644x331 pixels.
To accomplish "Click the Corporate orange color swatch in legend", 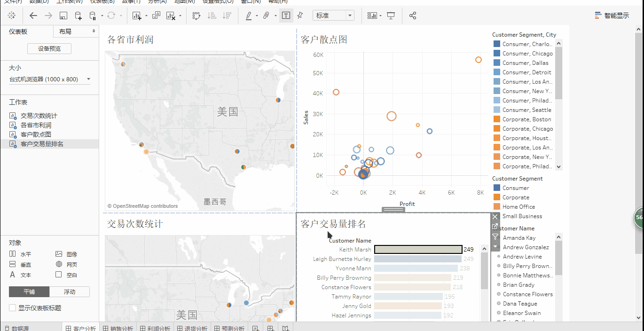I will 497,197.
